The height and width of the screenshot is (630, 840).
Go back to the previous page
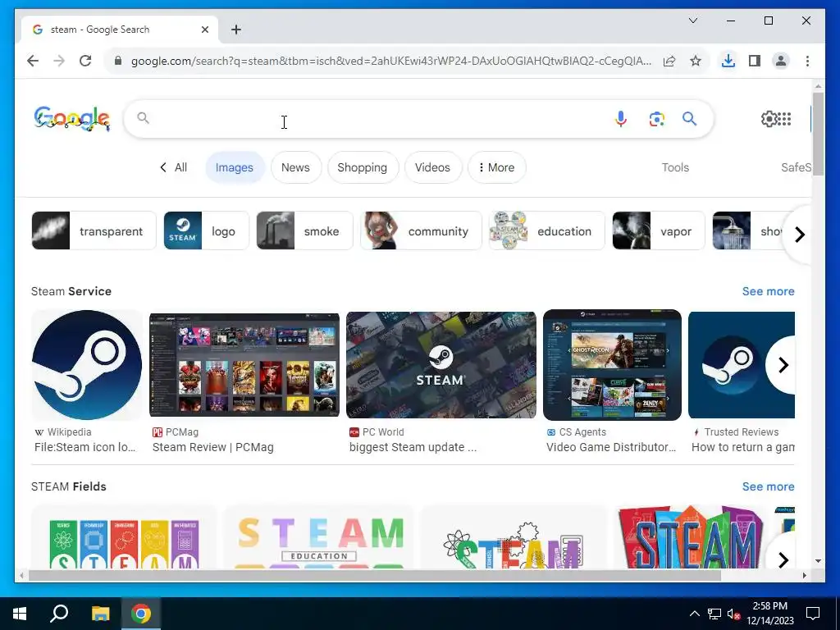click(33, 61)
